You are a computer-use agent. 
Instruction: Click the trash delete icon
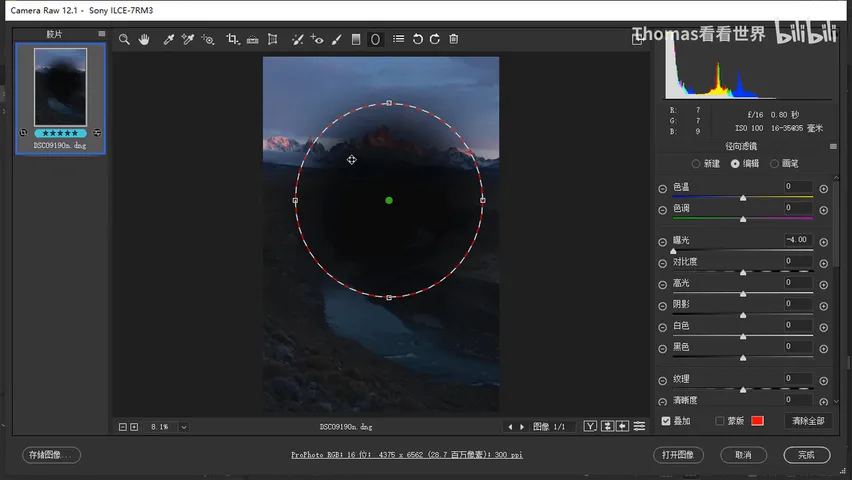454,39
